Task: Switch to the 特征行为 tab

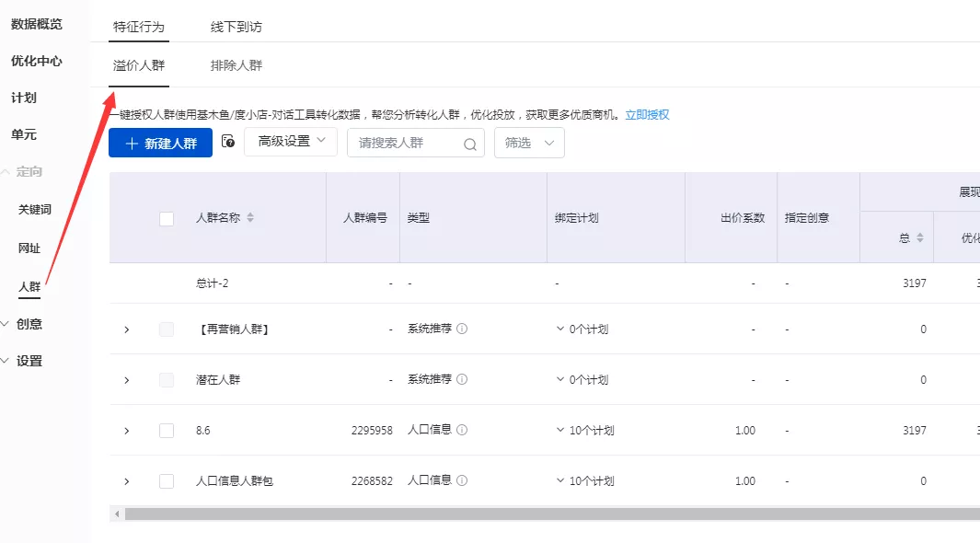Action: 139,27
